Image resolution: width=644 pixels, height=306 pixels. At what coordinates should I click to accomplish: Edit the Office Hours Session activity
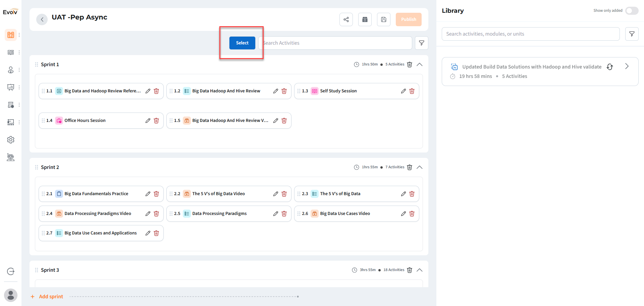click(148, 121)
